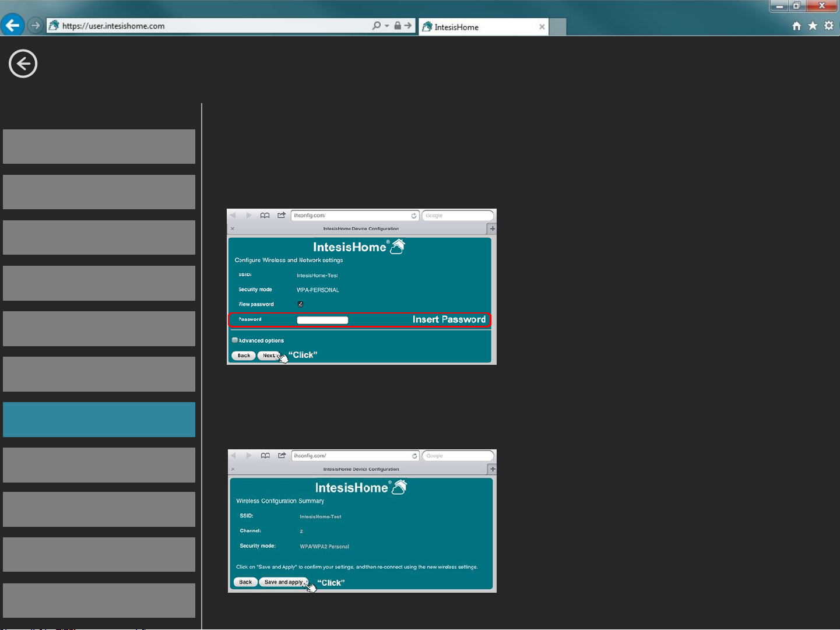Click Next in the Configure Wireless settings screenshot
This screenshot has height=630, width=840.
click(269, 356)
